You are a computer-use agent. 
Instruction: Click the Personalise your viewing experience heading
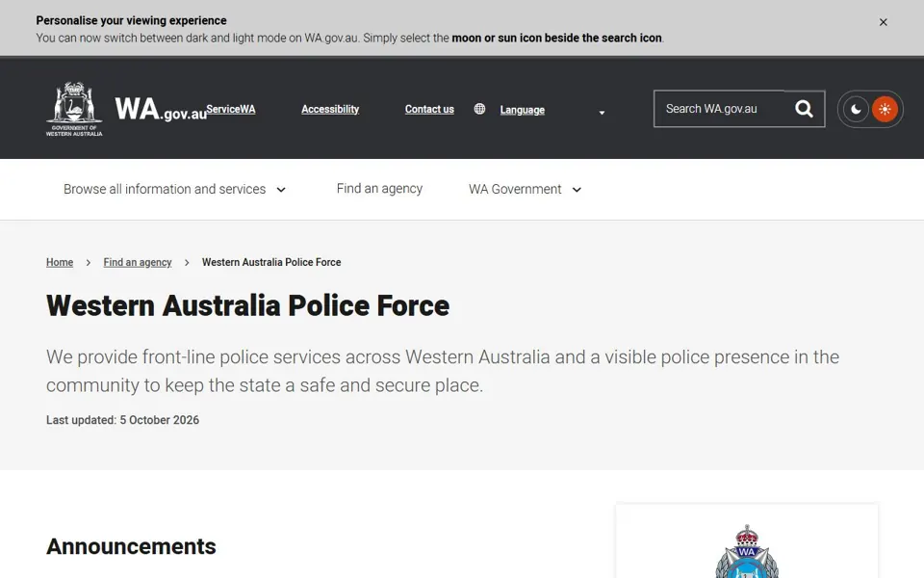131,20
